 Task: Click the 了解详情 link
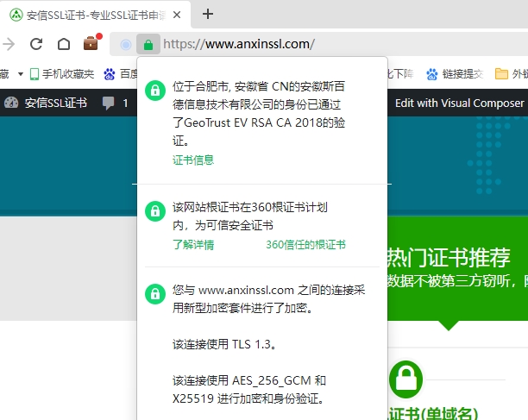pyautogui.click(x=193, y=244)
